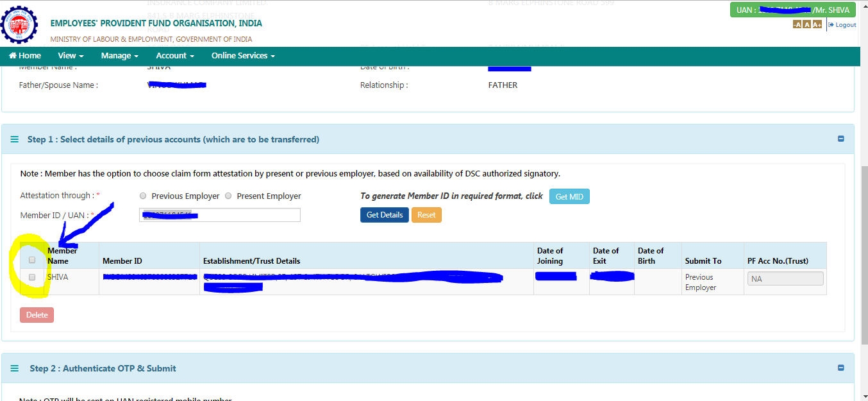Collapse the Step 2 panel
Viewport: 868px width, 401px height.
tap(840, 368)
